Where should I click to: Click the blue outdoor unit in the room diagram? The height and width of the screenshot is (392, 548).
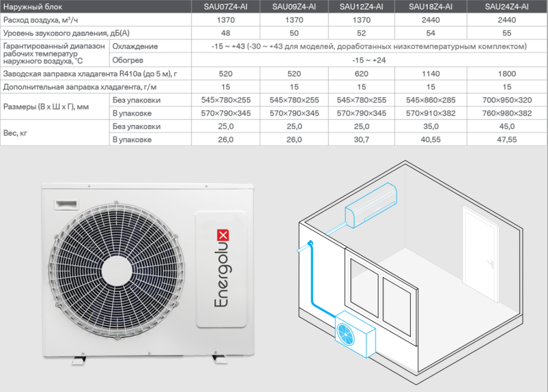[x=354, y=334]
